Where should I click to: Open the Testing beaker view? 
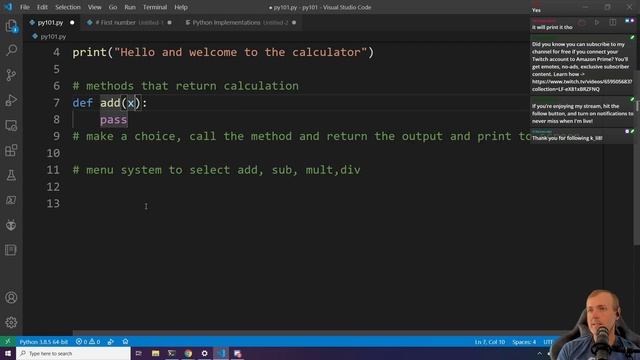point(11,175)
